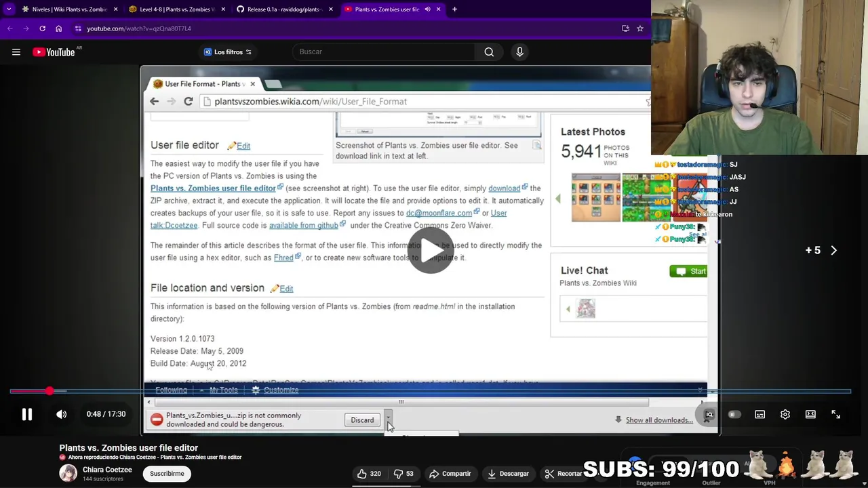Toggle autoplay switch in player
868x488 pixels.
(x=734, y=415)
